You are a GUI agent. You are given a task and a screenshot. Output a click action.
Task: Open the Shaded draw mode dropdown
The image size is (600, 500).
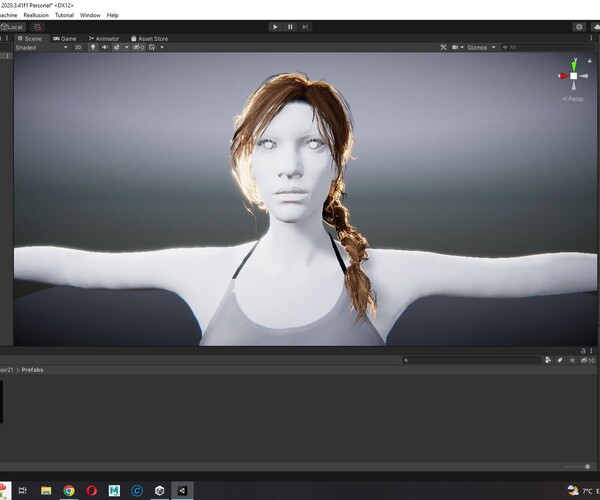pos(41,47)
